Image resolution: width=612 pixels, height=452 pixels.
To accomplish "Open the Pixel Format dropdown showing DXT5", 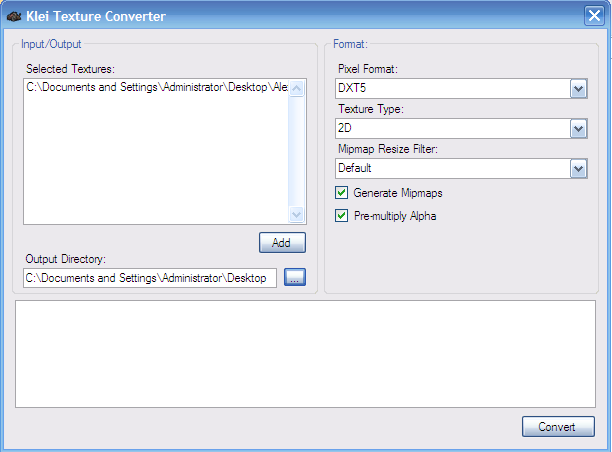I will 578,90.
